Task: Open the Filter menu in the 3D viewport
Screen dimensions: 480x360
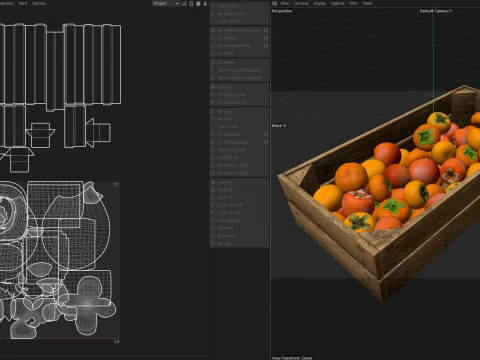Action: pyautogui.click(x=353, y=3)
